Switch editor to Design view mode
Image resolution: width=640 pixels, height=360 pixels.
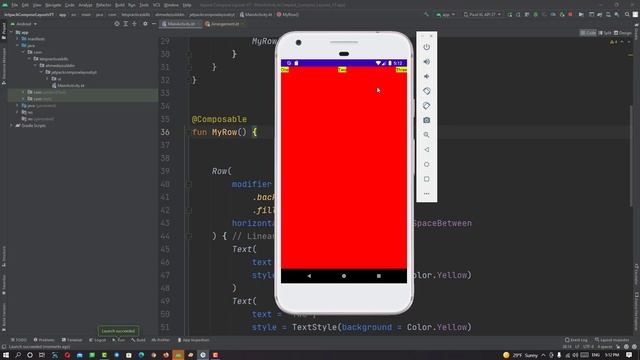coord(622,33)
